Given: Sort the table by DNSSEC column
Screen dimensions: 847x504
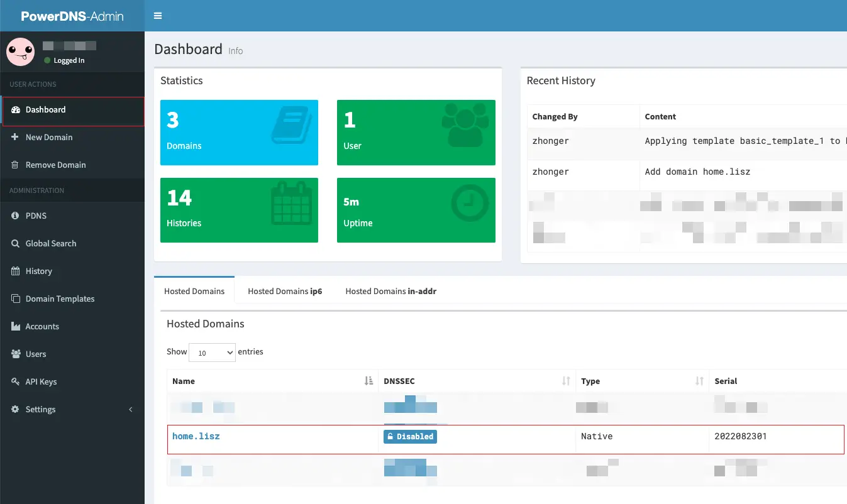Looking at the screenshot, I should tap(566, 381).
